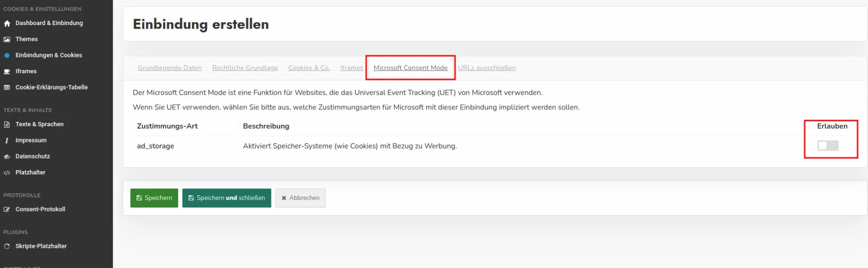Enable the ad_storage Erlauben toggle
The width and height of the screenshot is (868, 268).
(x=827, y=146)
